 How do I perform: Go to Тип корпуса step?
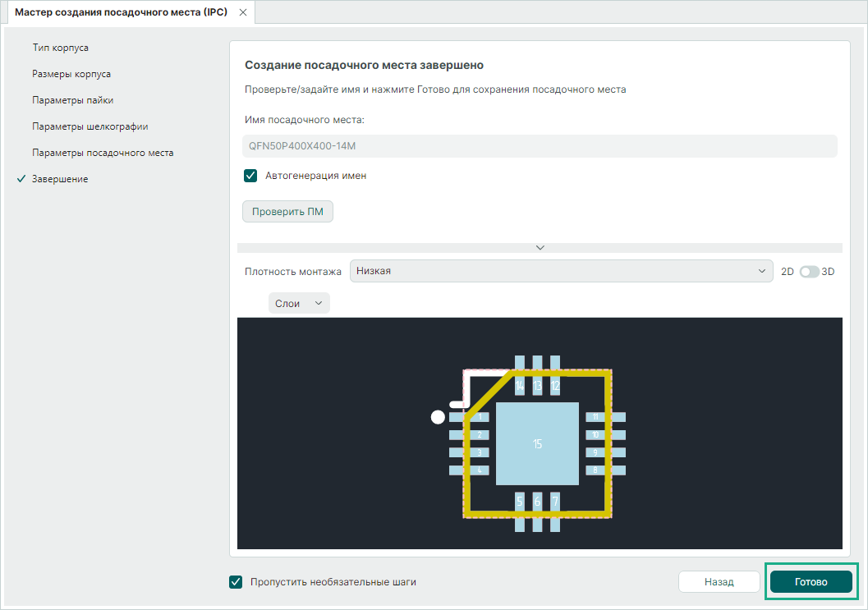click(60, 48)
